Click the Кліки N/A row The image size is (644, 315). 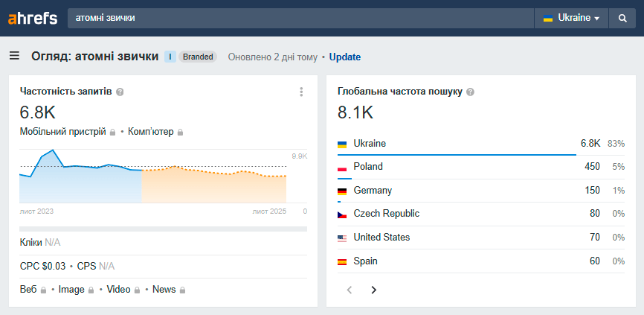[x=163, y=243]
